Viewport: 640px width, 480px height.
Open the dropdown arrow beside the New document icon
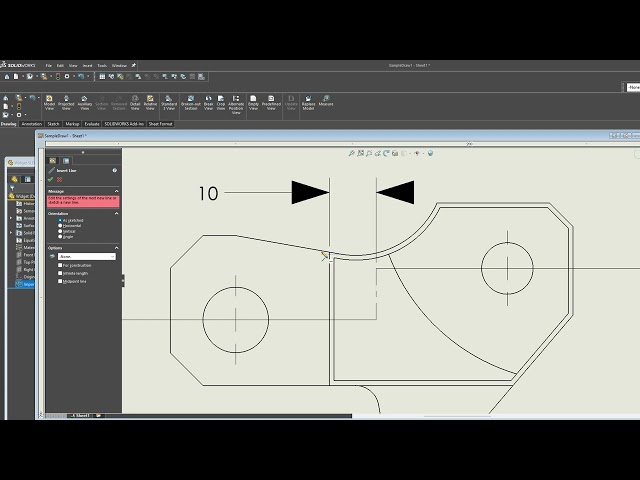pyautogui.click(x=22, y=76)
